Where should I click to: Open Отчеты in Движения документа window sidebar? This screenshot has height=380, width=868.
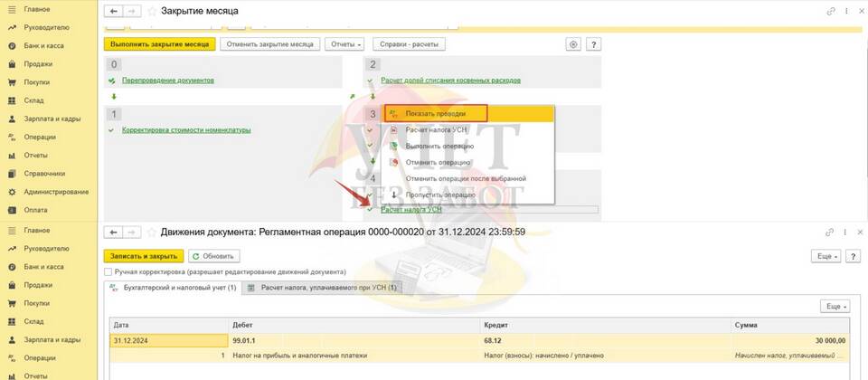pos(36,376)
